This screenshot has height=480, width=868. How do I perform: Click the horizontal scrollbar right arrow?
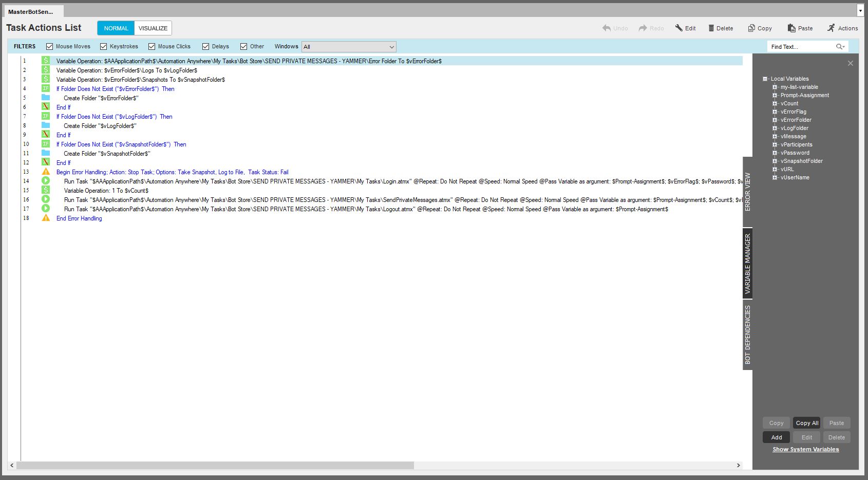(739, 465)
